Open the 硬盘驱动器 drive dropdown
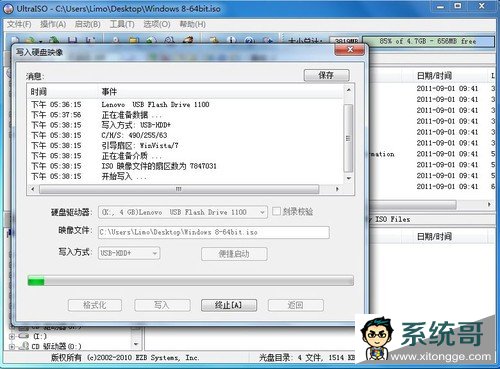 click(x=183, y=212)
